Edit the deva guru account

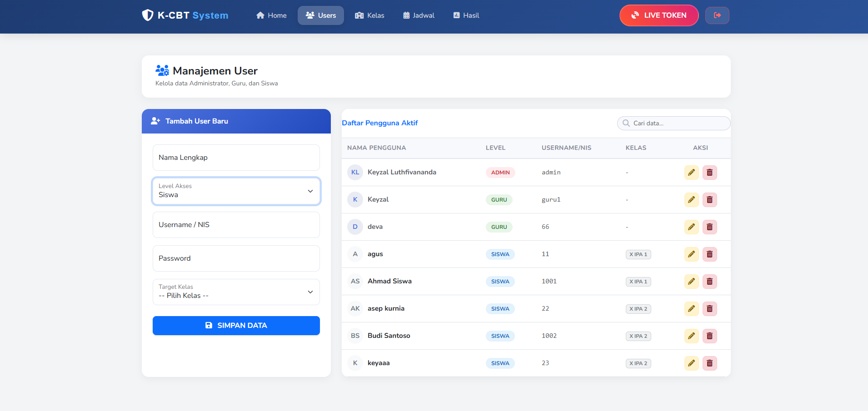(691, 227)
